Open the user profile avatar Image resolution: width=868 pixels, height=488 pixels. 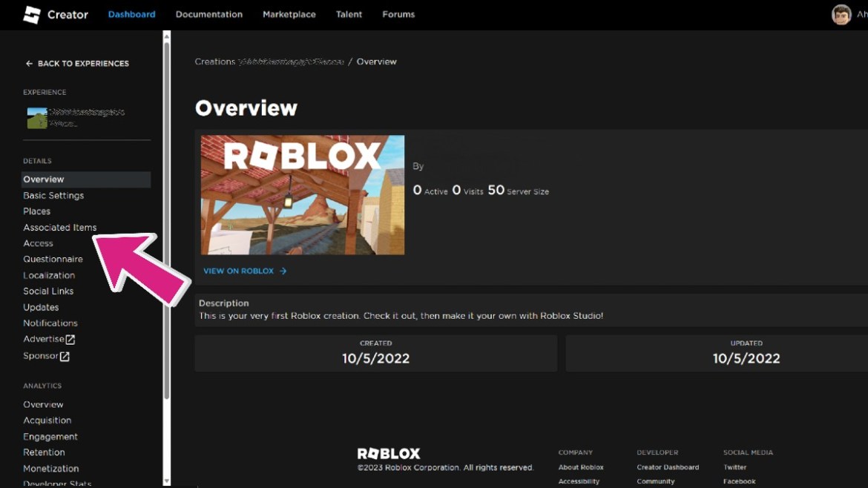(x=841, y=15)
